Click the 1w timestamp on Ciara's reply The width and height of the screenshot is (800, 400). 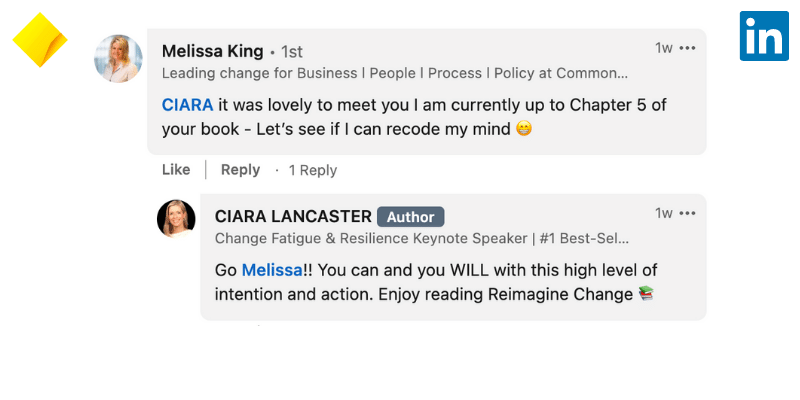[663, 213]
